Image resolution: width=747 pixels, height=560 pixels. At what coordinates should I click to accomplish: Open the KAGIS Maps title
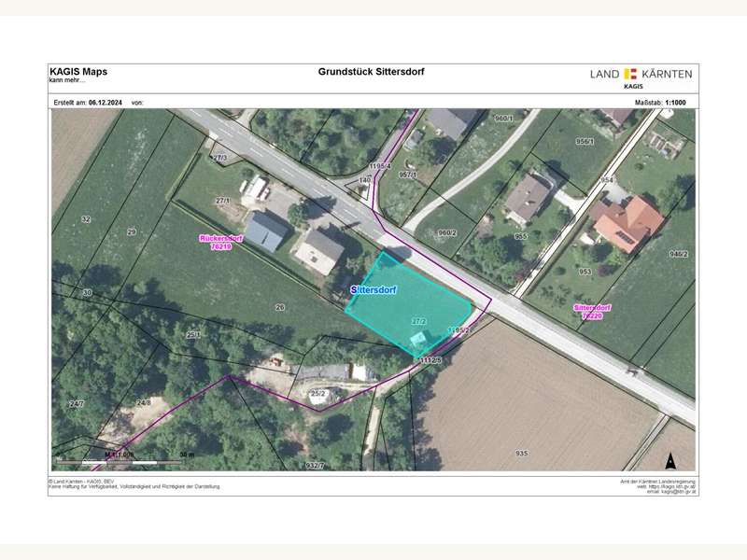tap(78, 71)
